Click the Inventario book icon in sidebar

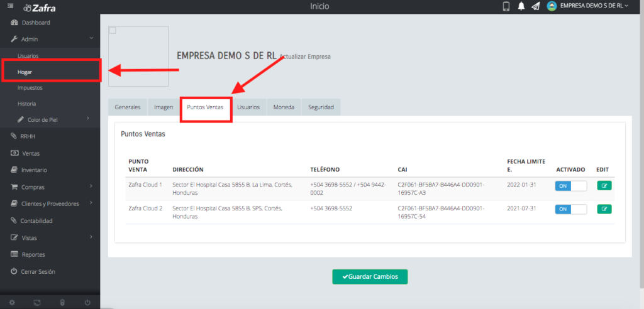coord(14,170)
